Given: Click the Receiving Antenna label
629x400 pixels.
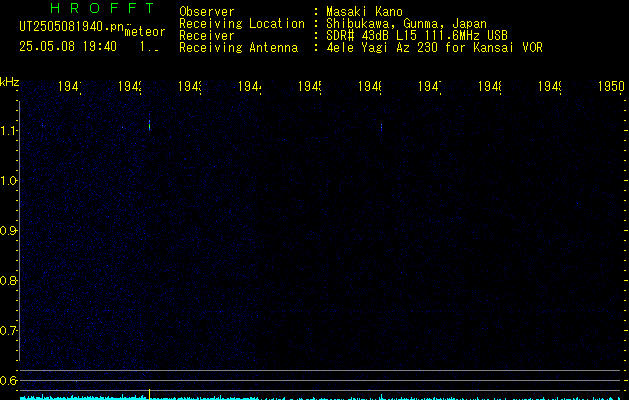Looking at the screenshot, I should pyautogui.click(x=239, y=48).
